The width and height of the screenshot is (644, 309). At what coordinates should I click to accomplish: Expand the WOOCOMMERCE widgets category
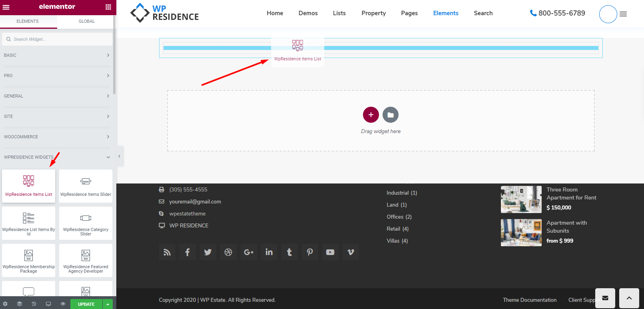(x=57, y=137)
